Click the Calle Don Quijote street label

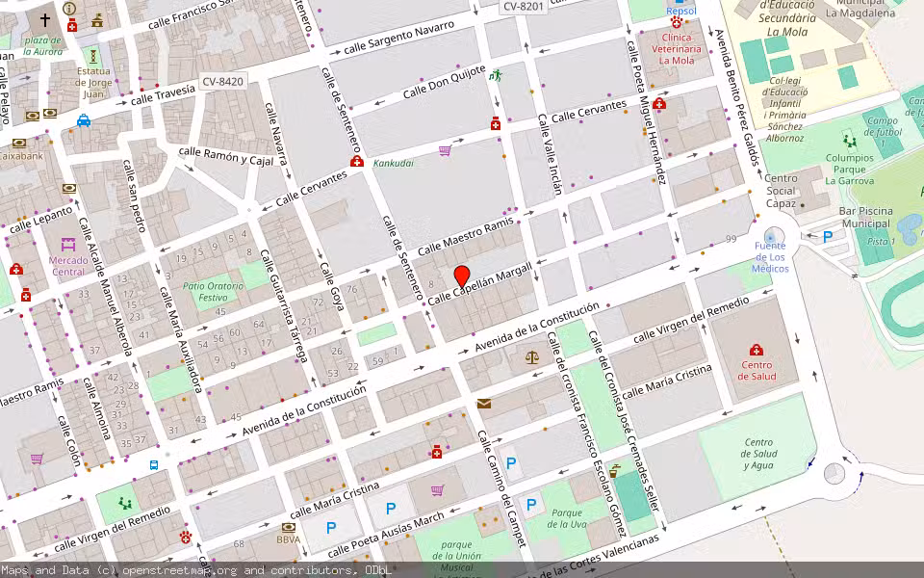click(x=444, y=82)
